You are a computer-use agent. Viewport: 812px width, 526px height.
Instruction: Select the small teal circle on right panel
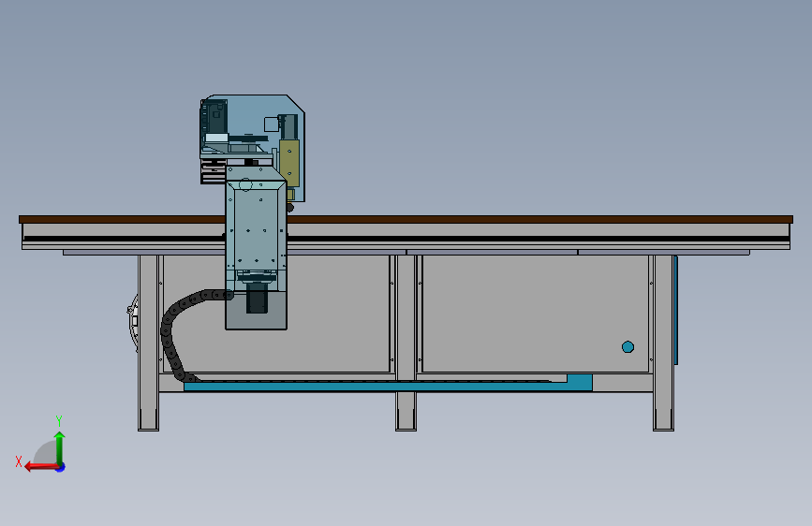627,347
